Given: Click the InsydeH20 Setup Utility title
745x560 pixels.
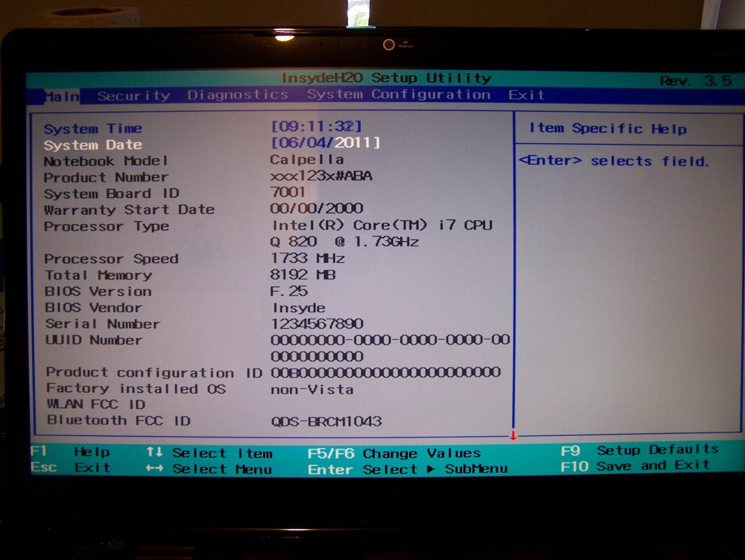Looking at the screenshot, I should click(x=386, y=78).
